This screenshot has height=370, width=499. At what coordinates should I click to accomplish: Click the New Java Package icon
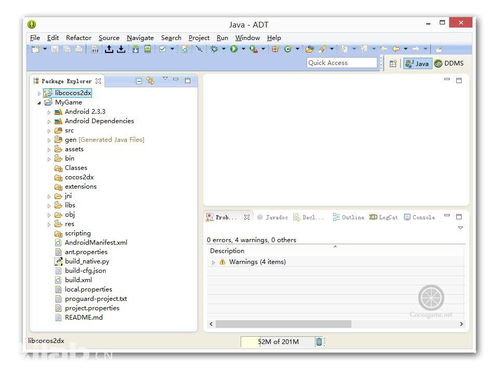coord(275,49)
